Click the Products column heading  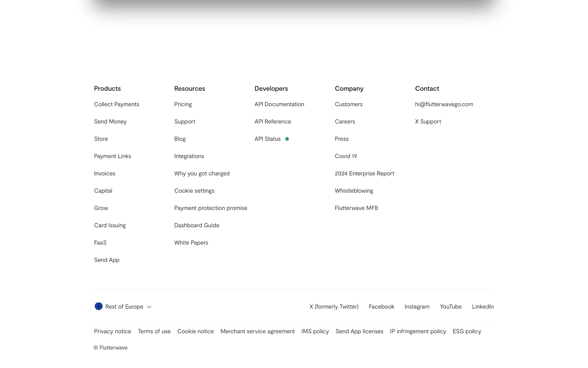[107, 88]
